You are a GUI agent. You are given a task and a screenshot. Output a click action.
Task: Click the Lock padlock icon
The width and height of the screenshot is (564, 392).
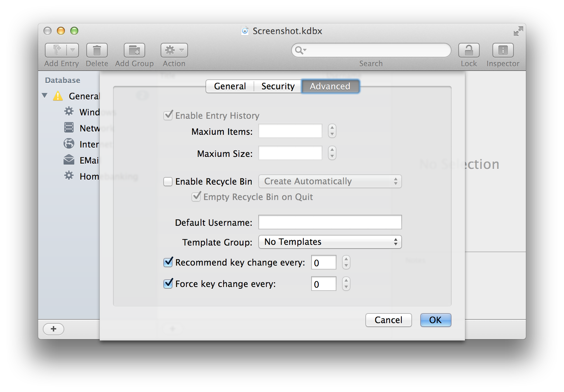pos(469,50)
